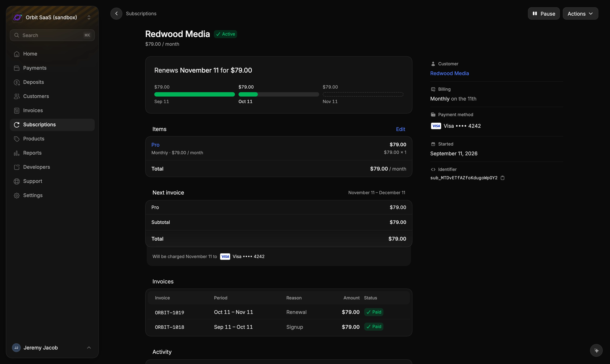The height and width of the screenshot is (364, 610).
Task: Click the subscription identifier sub_MTDvETfAZfoKdugoWpGY2
Action: click(464, 178)
